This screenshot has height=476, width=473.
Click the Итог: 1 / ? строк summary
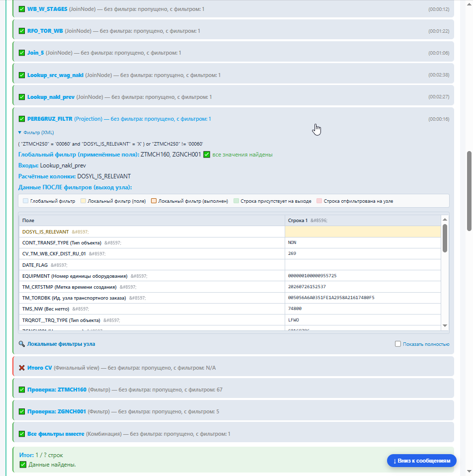coord(41,455)
